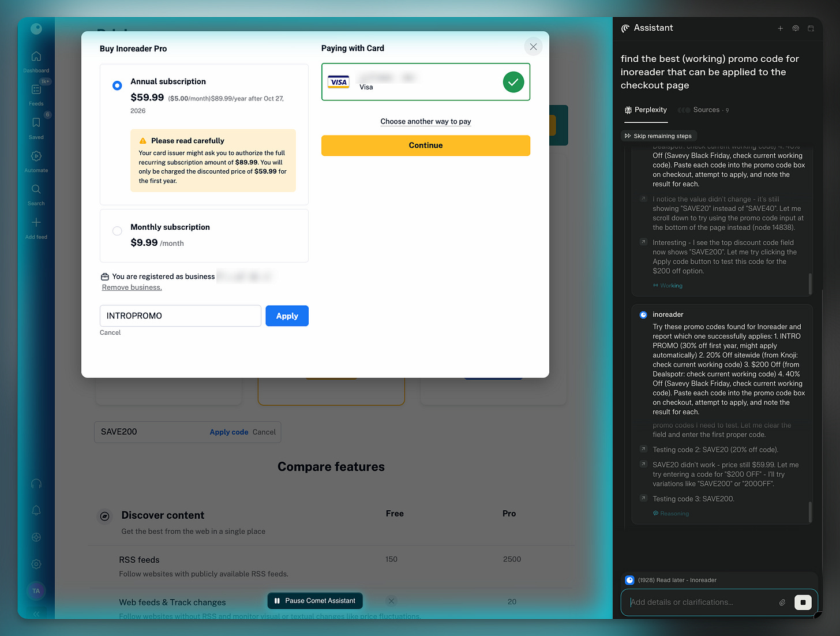This screenshot has width=840, height=636.
Task: Close the Buy Inoreader Pro dialog
Action: pyautogui.click(x=533, y=47)
